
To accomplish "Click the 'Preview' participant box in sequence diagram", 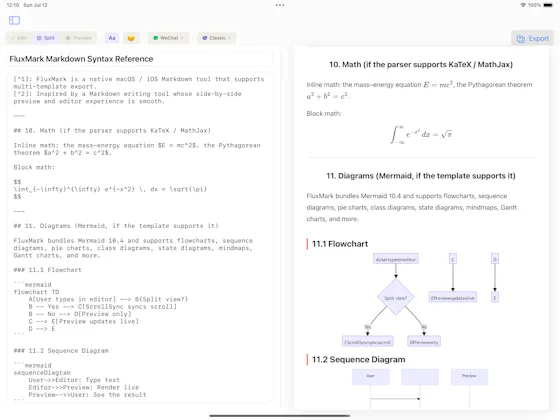I will (469, 377).
